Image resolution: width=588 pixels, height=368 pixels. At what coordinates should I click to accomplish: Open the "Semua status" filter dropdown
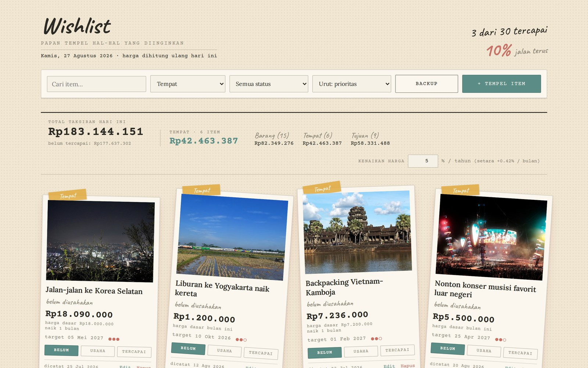tap(269, 84)
